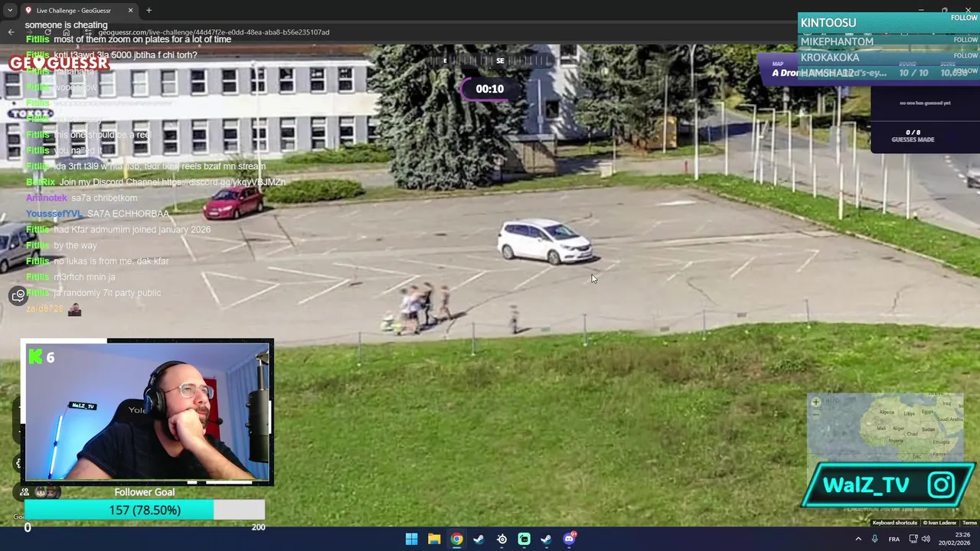
Task: Zoom in on the guess mini-map
Action: click(815, 402)
